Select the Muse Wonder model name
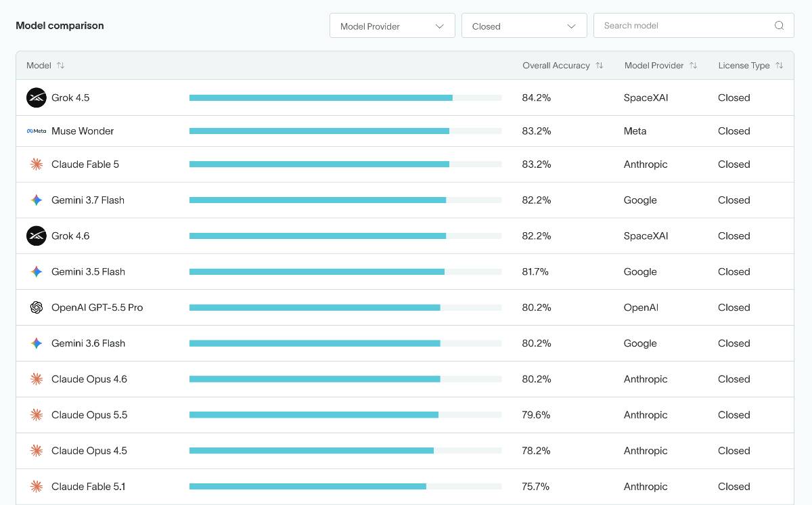 point(83,131)
